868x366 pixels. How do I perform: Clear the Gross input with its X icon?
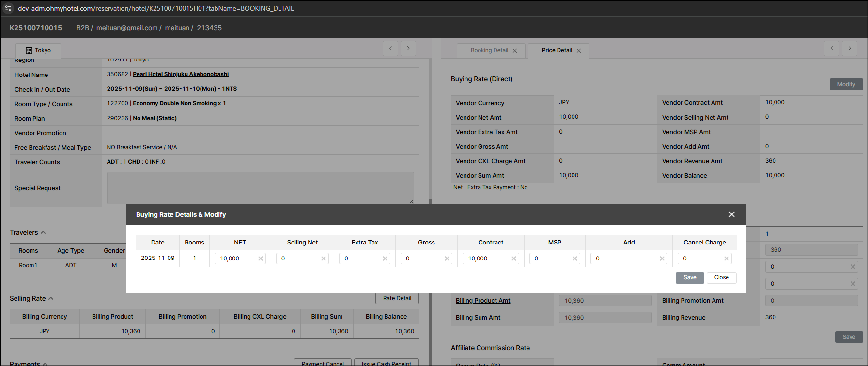point(447,259)
